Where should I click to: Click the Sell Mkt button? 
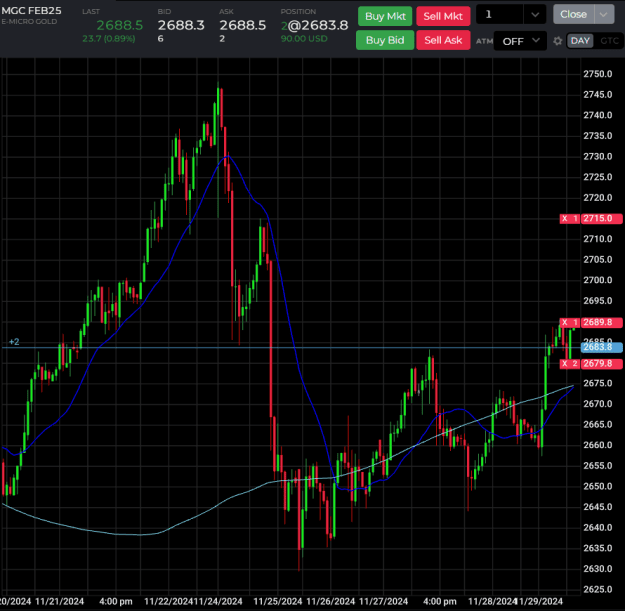[x=443, y=16]
